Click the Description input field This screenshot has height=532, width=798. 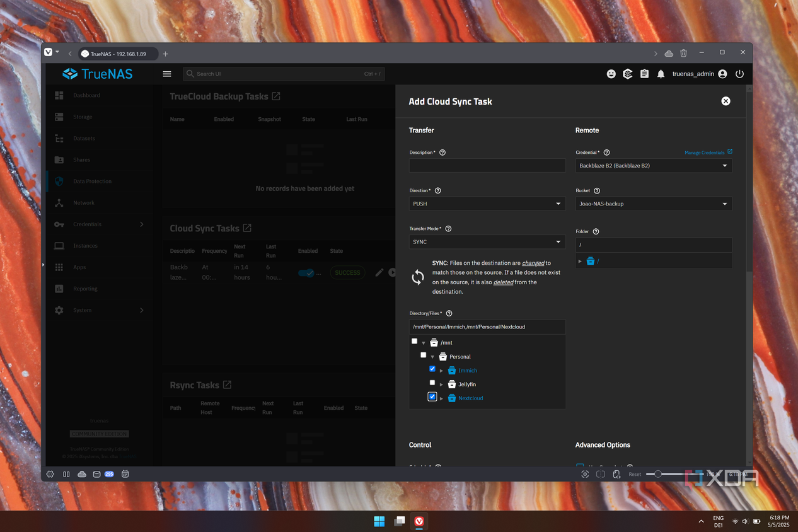[x=487, y=166]
